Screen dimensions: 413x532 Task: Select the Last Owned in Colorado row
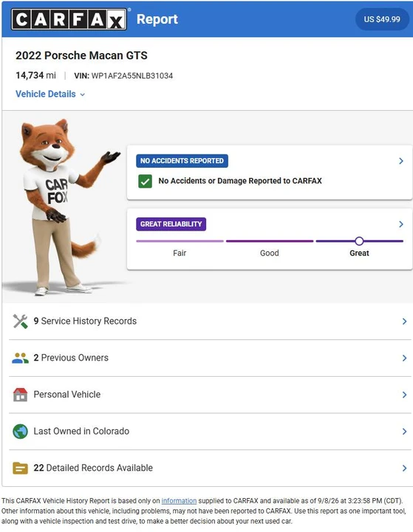point(210,432)
